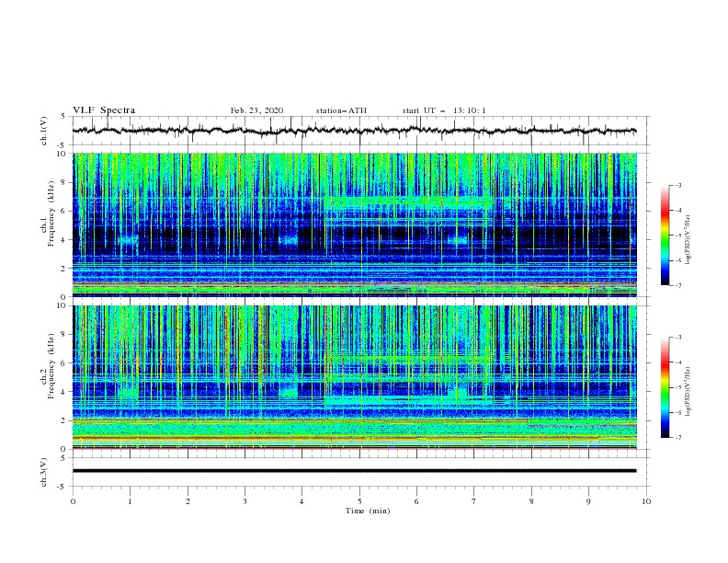Click the "ch.3(V)" waveform axis label
The height and width of the screenshot is (563, 728).
[x=44, y=472]
